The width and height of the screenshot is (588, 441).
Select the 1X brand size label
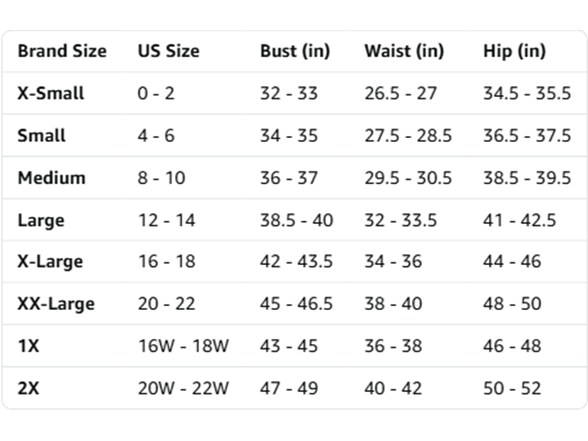(x=28, y=346)
